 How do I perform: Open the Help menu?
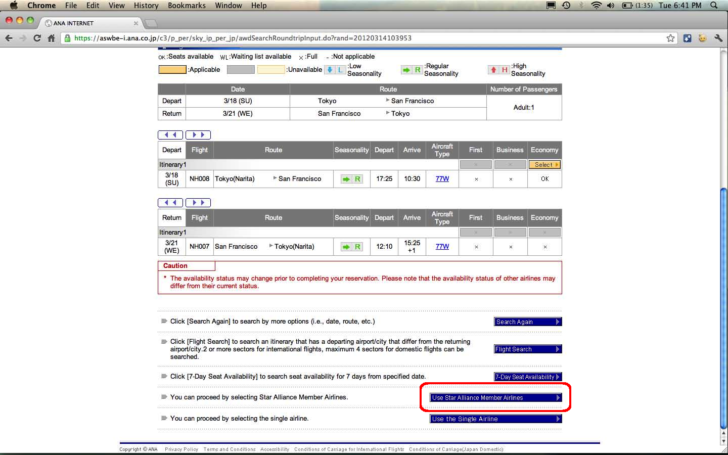point(259,6)
